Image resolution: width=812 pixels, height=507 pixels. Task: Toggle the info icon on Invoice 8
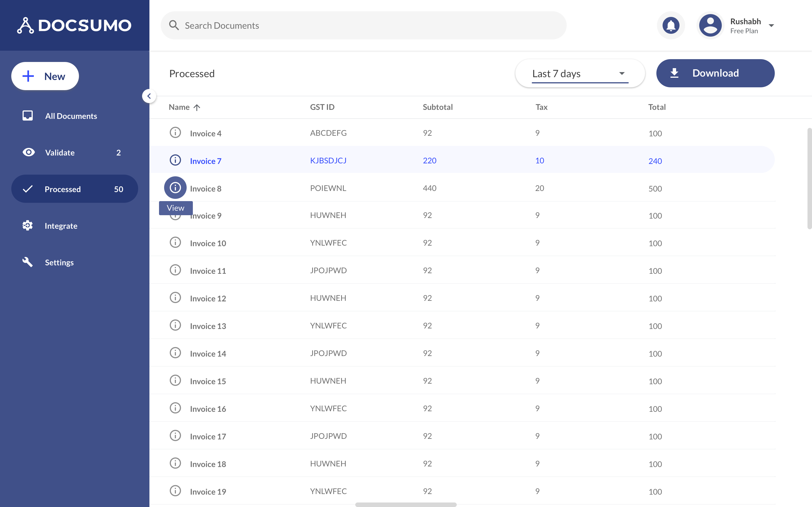pyautogui.click(x=175, y=188)
